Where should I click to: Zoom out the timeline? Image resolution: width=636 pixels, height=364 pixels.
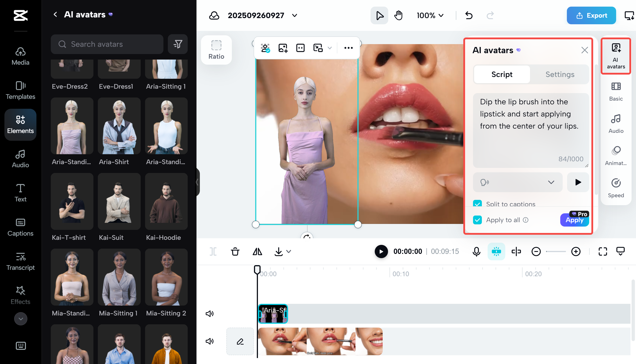[536, 251]
